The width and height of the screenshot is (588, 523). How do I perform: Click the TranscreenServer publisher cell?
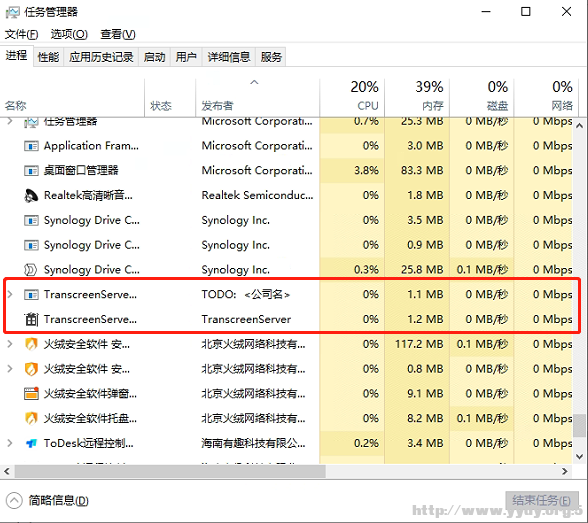click(246, 319)
